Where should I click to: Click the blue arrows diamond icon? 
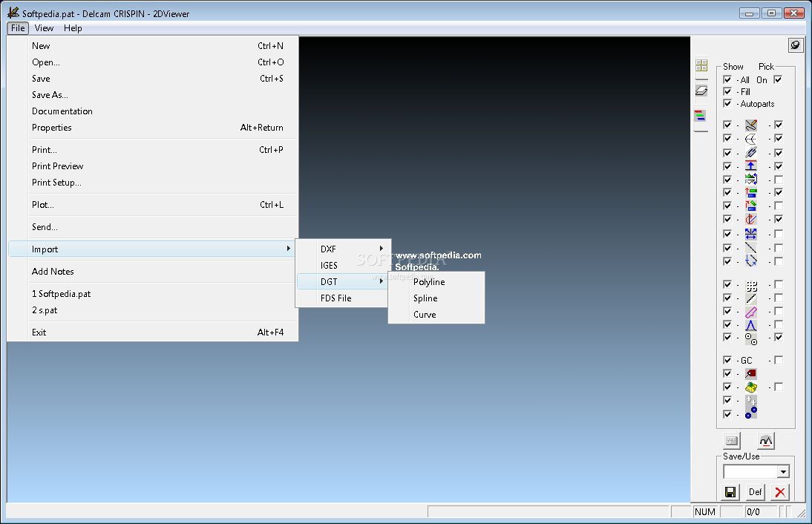tap(751, 261)
